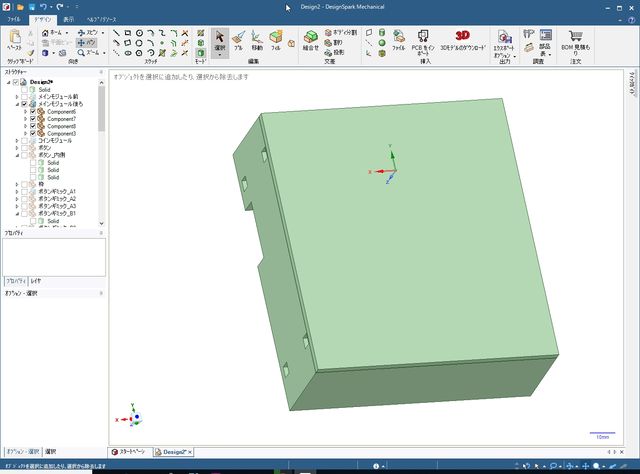Open the ファイル (File) menu tab
The width and height of the screenshot is (640, 474).
pyautogui.click(x=14, y=19)
